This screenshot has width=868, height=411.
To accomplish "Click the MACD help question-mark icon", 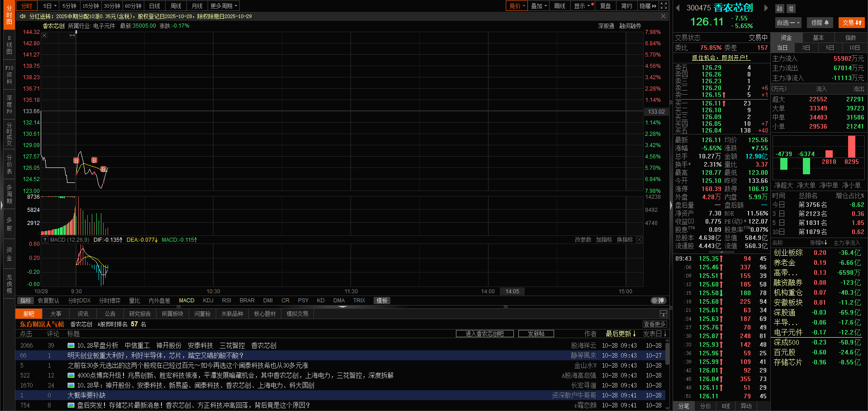I will pyautogui.click(x=45, y=240).
